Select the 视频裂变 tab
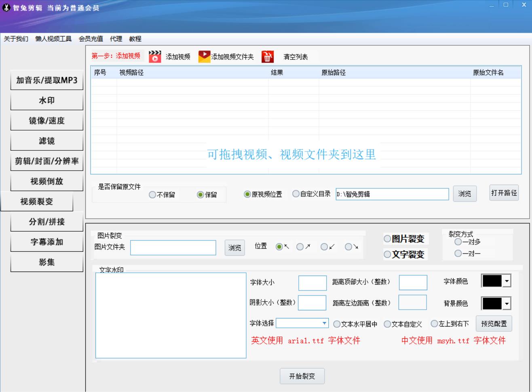This screenshot has height=392, width=532. point(37,201)
